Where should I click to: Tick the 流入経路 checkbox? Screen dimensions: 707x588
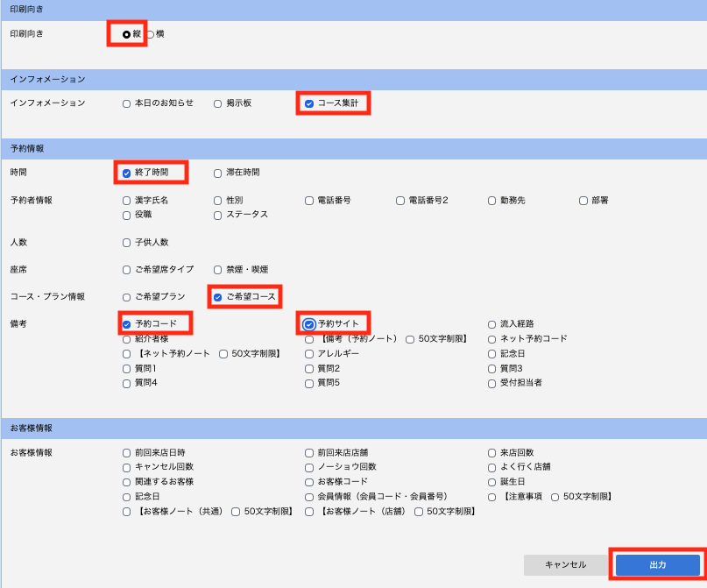491,324
